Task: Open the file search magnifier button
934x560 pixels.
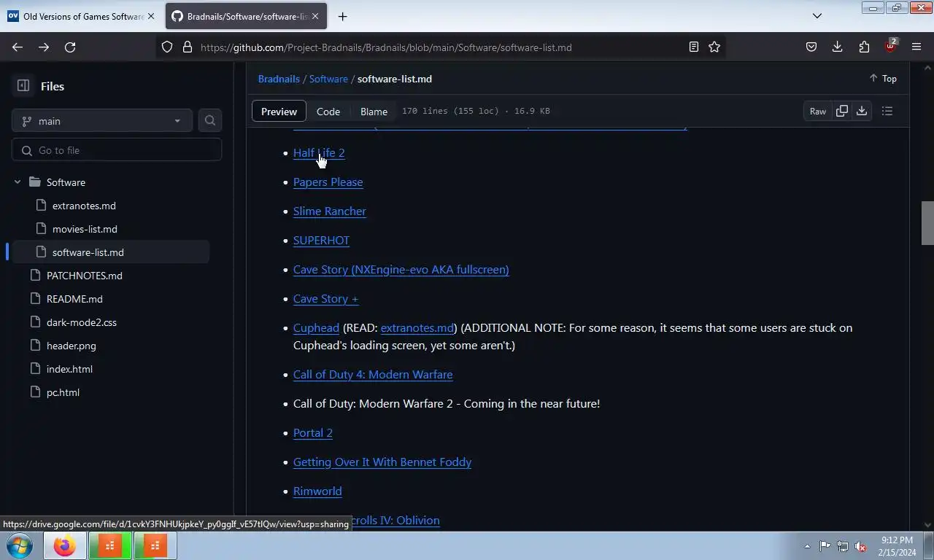Action: click(x=210, y=120)
